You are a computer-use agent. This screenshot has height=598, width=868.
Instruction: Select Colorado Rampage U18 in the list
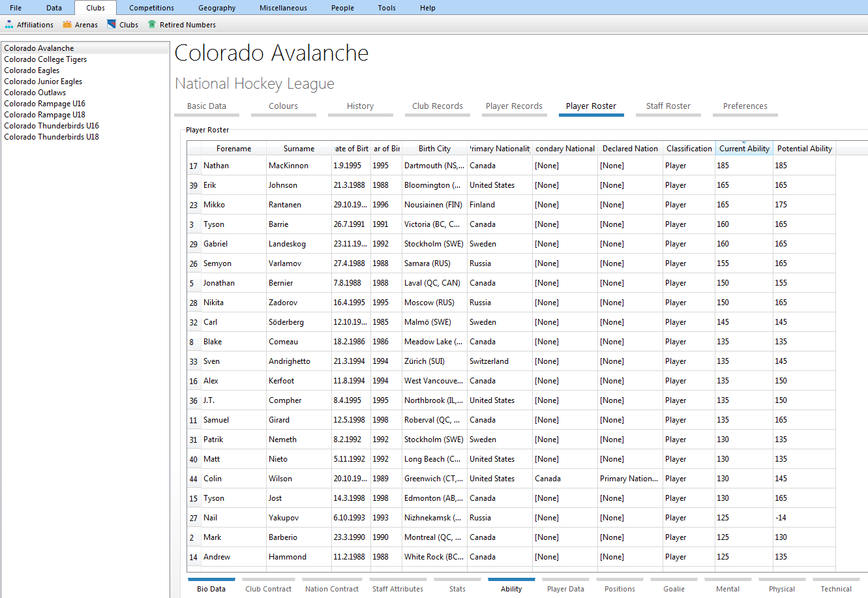(85, 115)
